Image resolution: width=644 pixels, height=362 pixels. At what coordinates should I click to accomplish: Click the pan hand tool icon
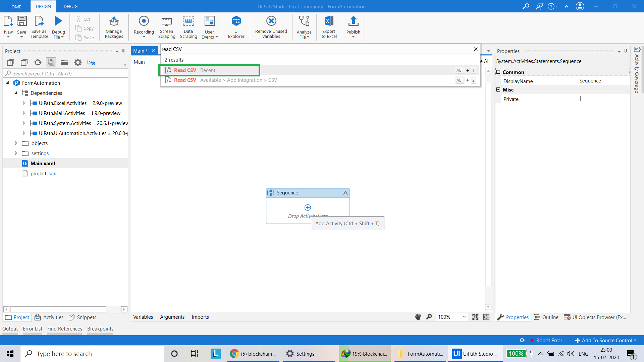click(x=418, y=317)
